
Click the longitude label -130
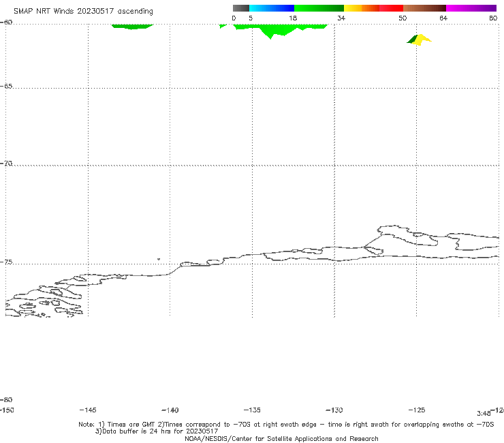click(x=334, y=410)
